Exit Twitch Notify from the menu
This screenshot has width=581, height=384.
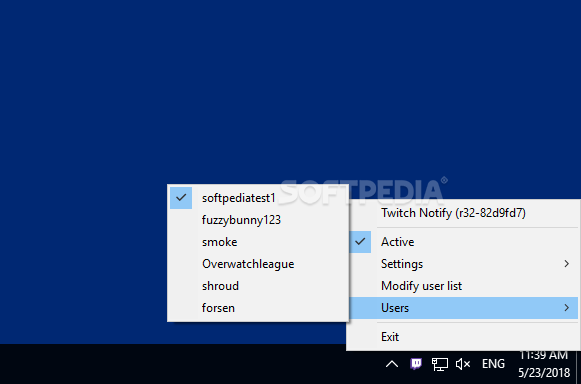463,337
